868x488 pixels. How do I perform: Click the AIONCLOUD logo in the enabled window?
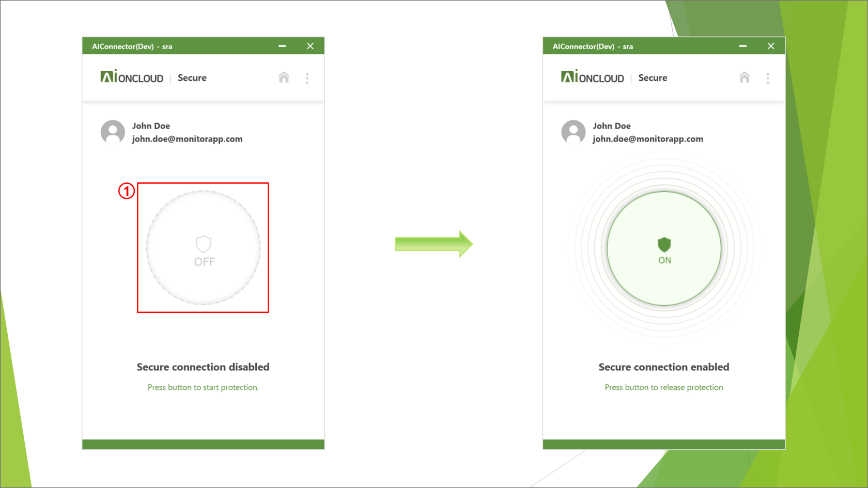[592, 77]
